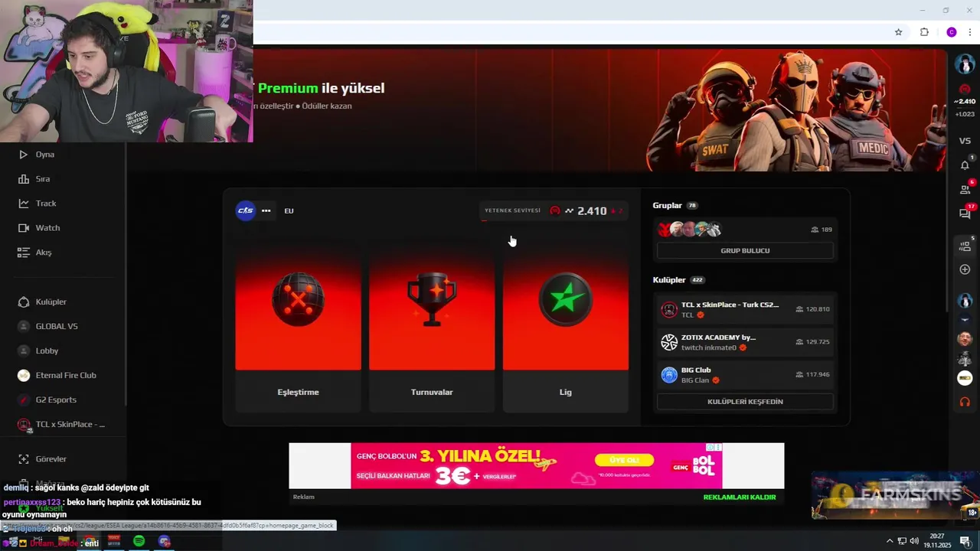Click the right rail ELO 2.410 indicator
This screenshot has width=980, height=551.
tap(965, 101)
